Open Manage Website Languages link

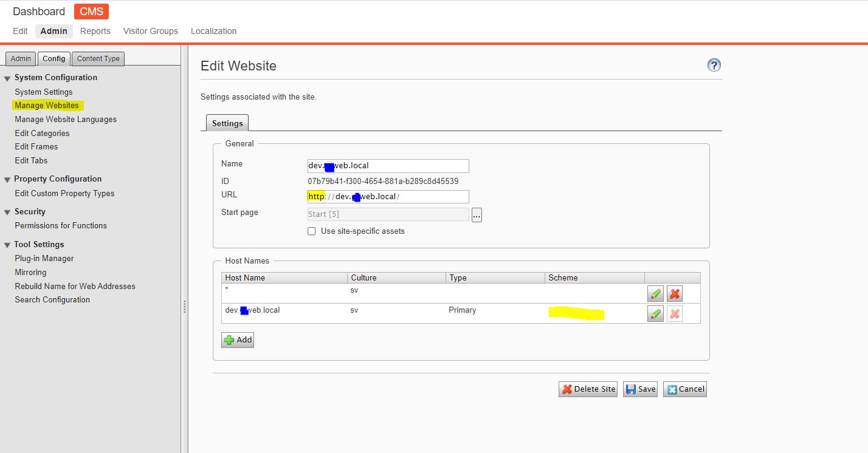tap(66, 120)
